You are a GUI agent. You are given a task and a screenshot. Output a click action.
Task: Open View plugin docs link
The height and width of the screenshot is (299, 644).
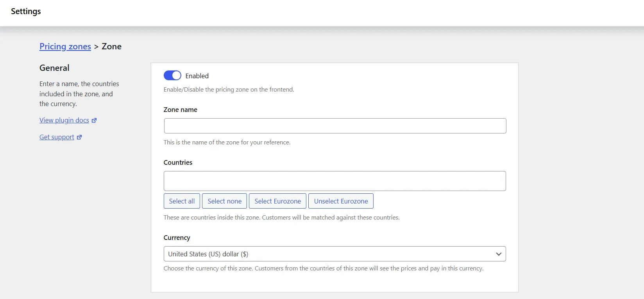point(64,120)
